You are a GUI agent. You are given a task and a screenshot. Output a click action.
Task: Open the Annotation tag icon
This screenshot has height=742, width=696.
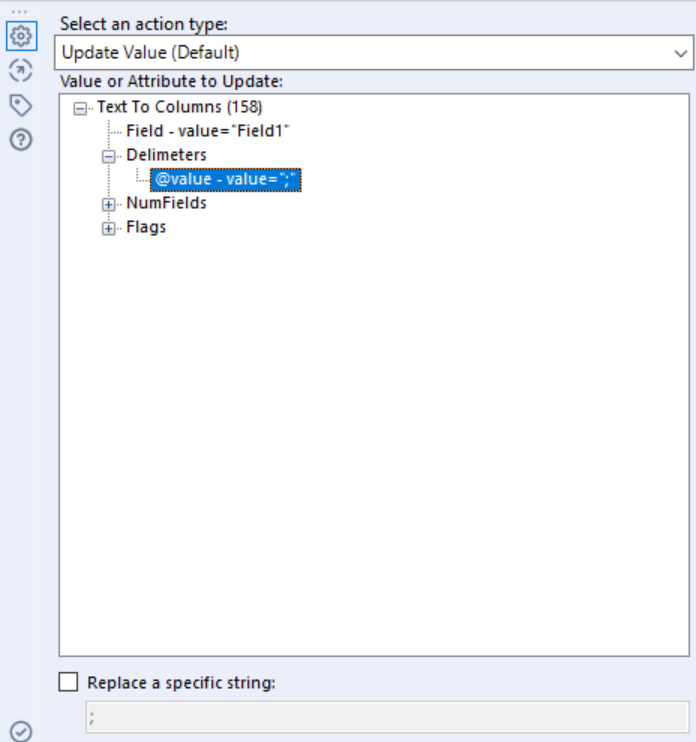point(21,105)
